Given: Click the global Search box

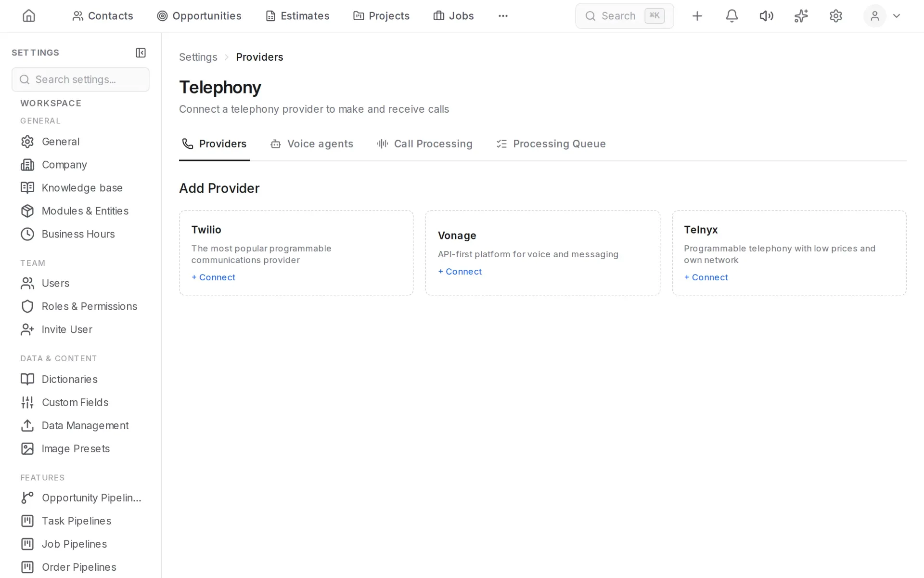Looking at the screenshot, I should 624,16.
